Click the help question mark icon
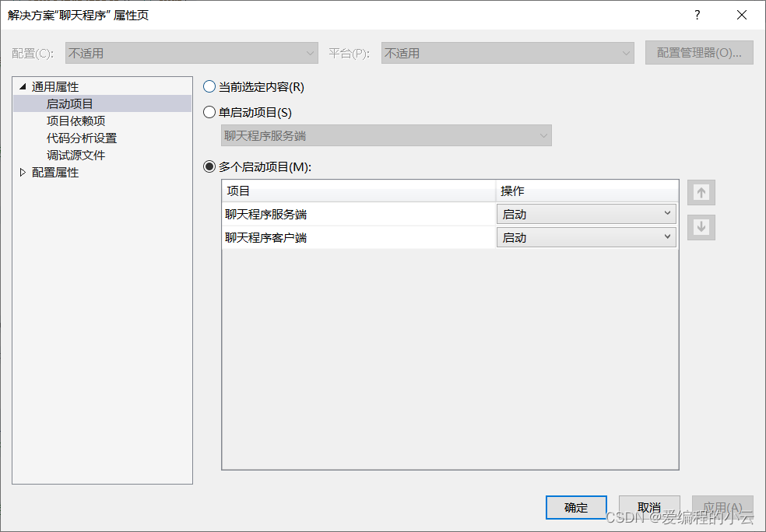This screenshot has width=766, height=532. (x=697, y=15)
